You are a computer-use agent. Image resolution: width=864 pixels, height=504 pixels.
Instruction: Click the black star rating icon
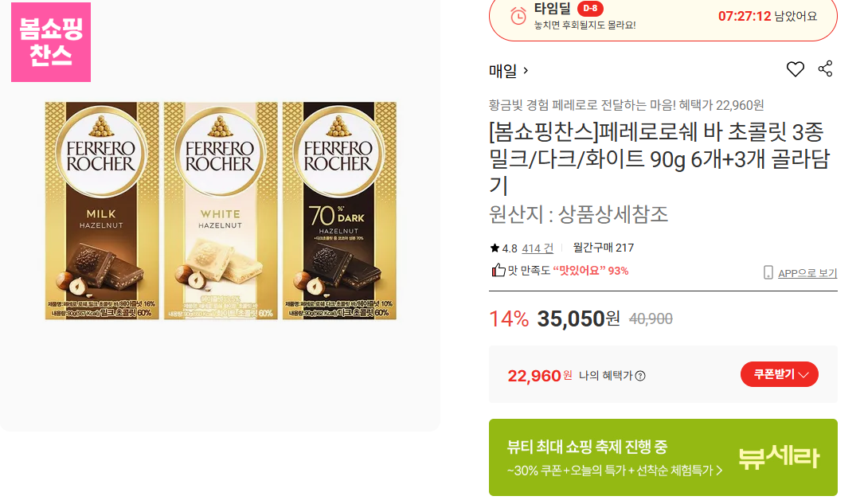[495, 248]
